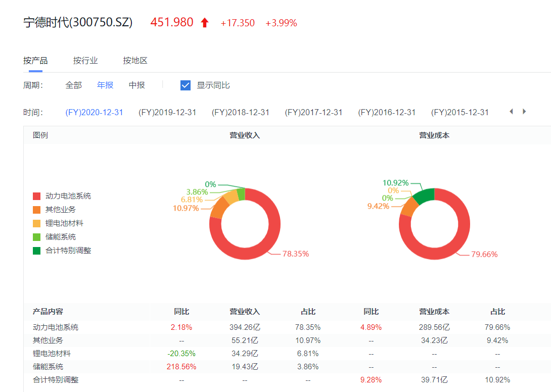The image size is (551, 392).
Task: Click the 451.980 stock price
Action: coord(172,22)
